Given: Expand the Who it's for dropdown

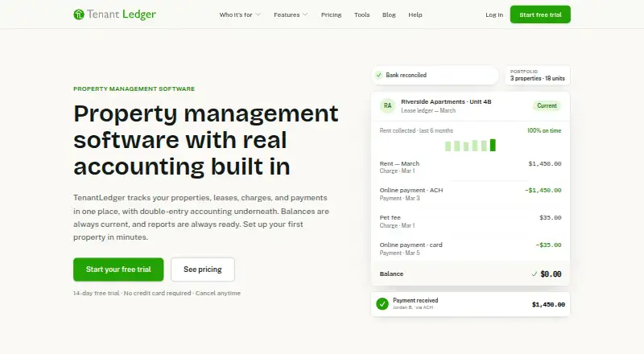Looking at the screenshot, I should (240, 14).
